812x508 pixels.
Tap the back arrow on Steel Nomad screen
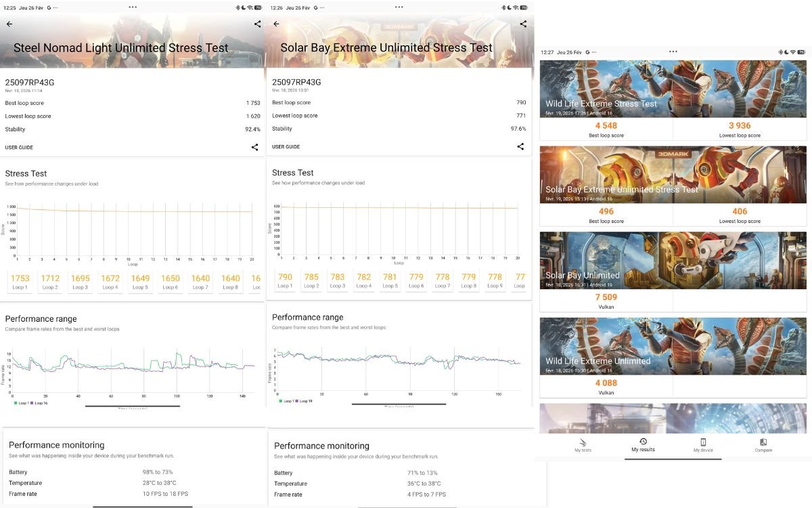[9, 23]
